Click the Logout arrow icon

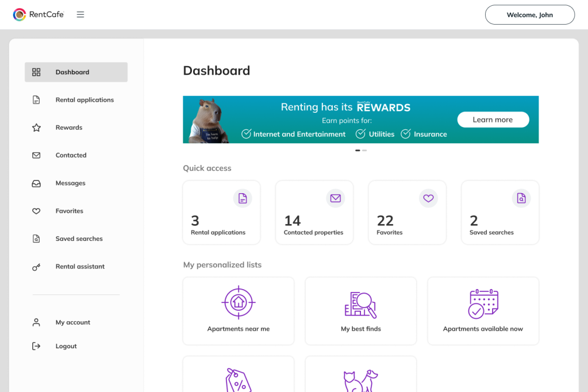(36, 346)
